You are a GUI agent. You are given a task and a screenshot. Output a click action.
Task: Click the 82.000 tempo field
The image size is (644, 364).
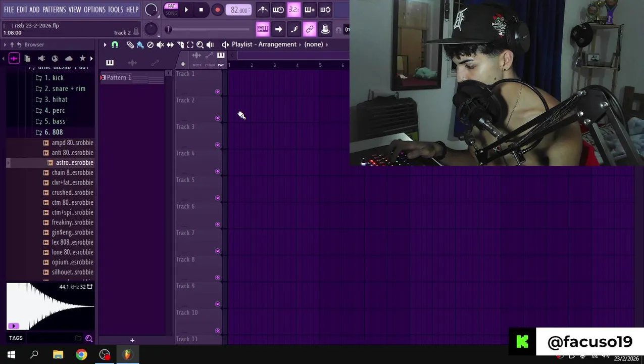(x=239, y=10)
